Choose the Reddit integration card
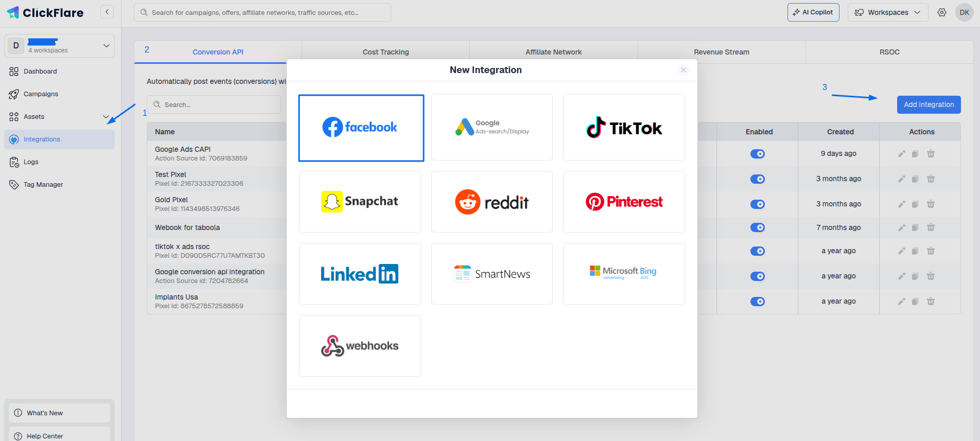The image size is (980, 441). coord(492,202)
